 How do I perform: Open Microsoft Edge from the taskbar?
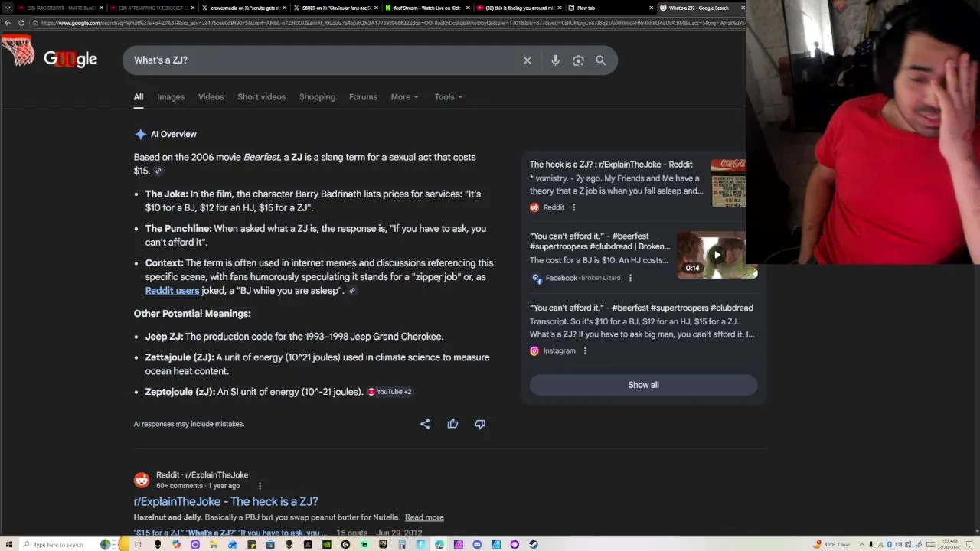[439, 544]
